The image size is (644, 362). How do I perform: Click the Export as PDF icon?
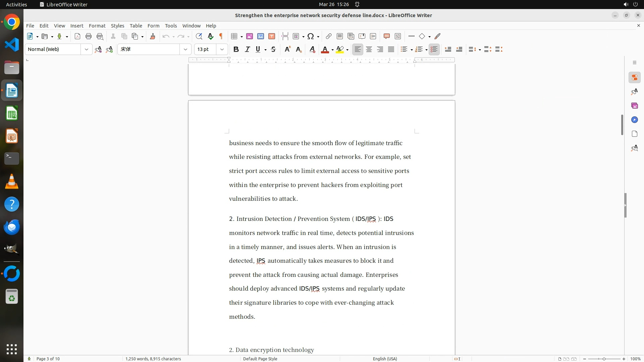[77, 36]
